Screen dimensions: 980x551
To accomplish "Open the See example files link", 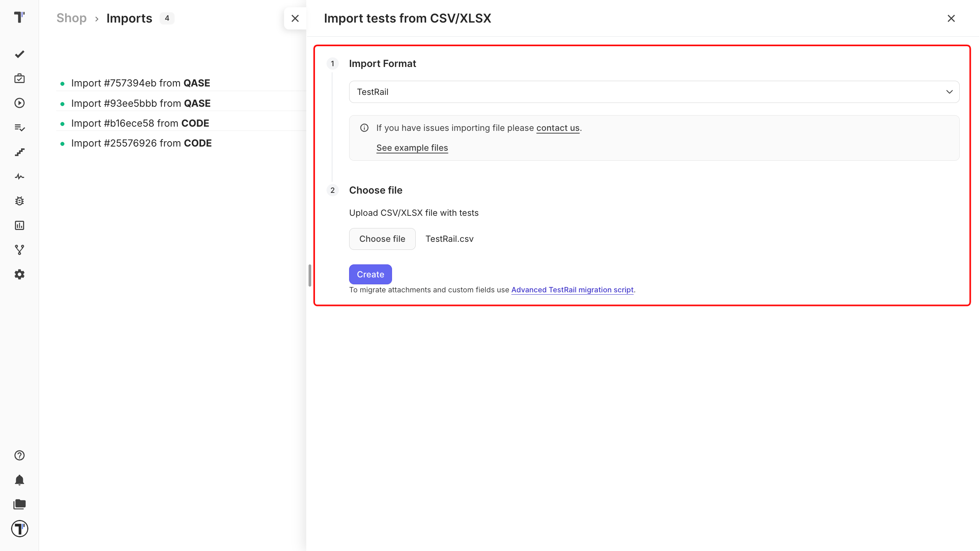I will coord(412,148).
